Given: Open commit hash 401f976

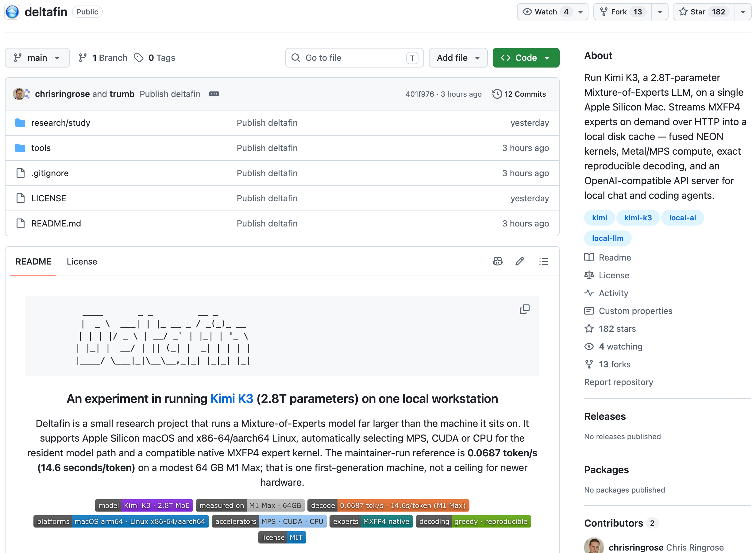Looking at the screenshot, I should point(420,94).
